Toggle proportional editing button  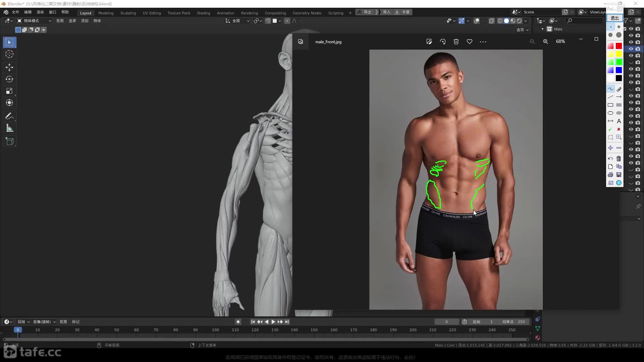[287, 21]
